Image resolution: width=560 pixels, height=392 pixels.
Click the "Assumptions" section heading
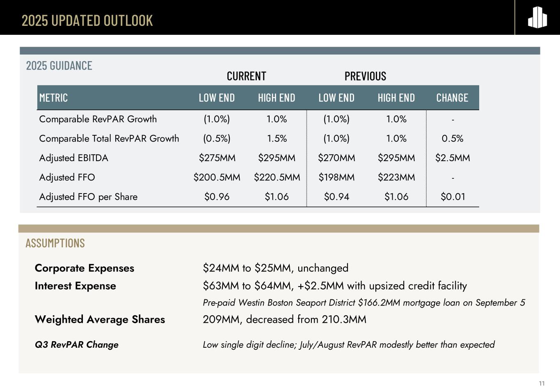pyautogui.click(x=55, y=243)
